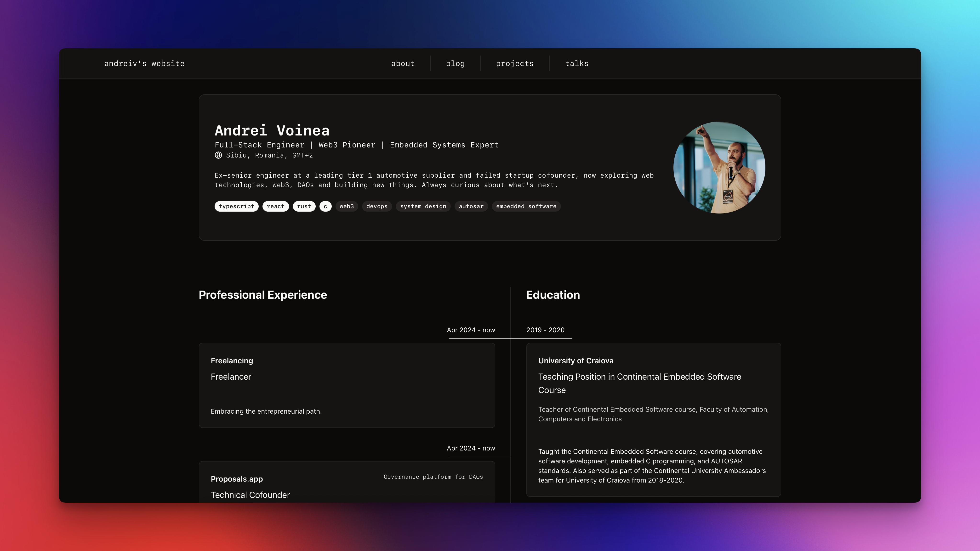
Task: Click the Teacher of Continental Embedded Software subtitle
Action: tap(653, 414)
